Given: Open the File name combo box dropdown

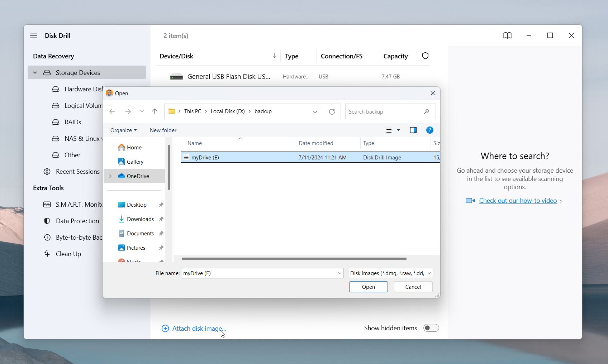Looking at the screenshot, I should coord(339,273).
